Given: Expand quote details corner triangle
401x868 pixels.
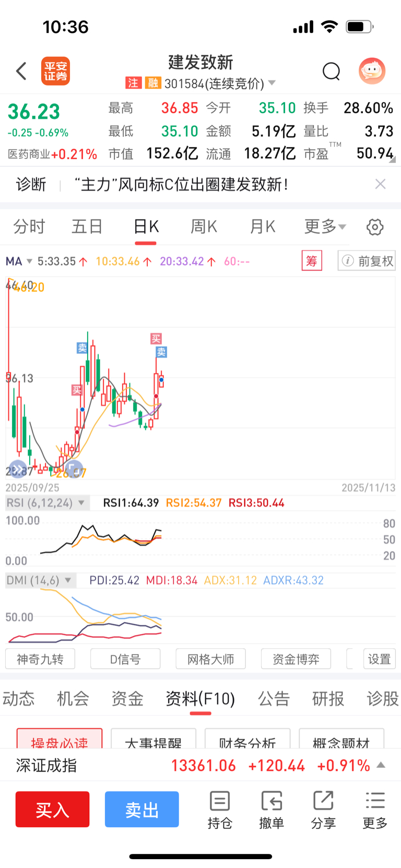Looking at the screenshot, I should pyautogui.click(x=392, y=161).
